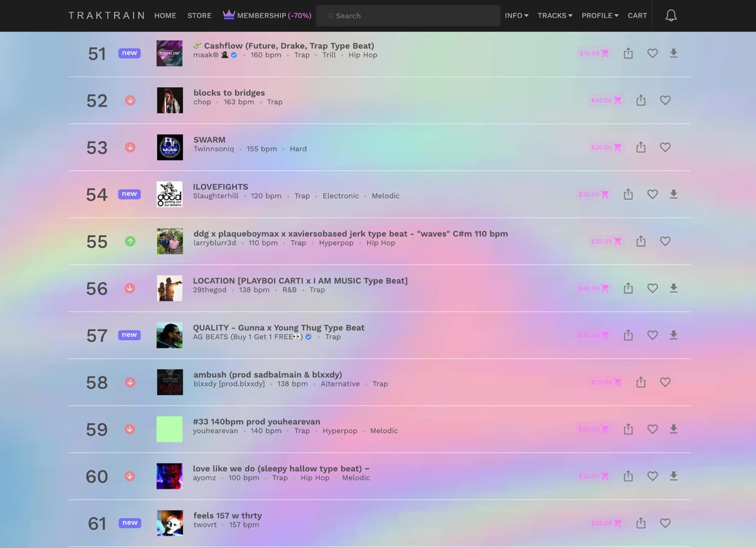The height and width of the screenshot is (548, 756).
Task: Buy SWARM for $20.00
Action: 606,147
